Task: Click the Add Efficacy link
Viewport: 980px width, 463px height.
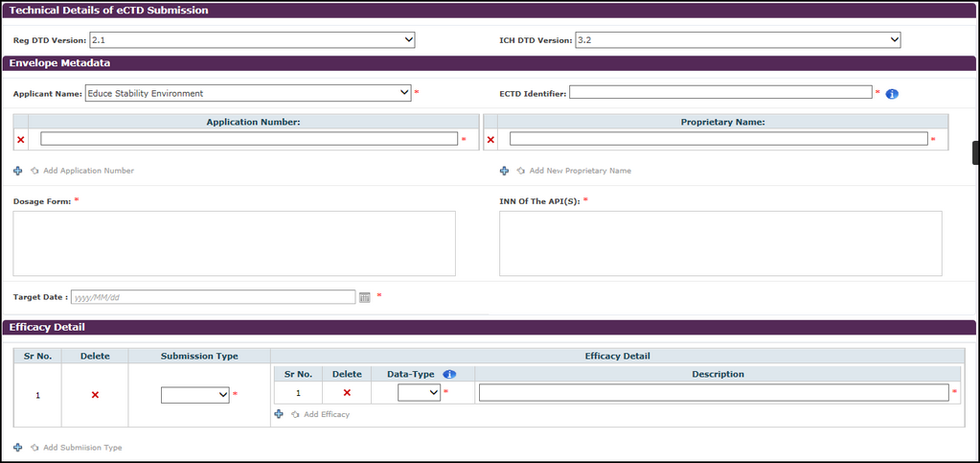Action: (x=326, y=414)
